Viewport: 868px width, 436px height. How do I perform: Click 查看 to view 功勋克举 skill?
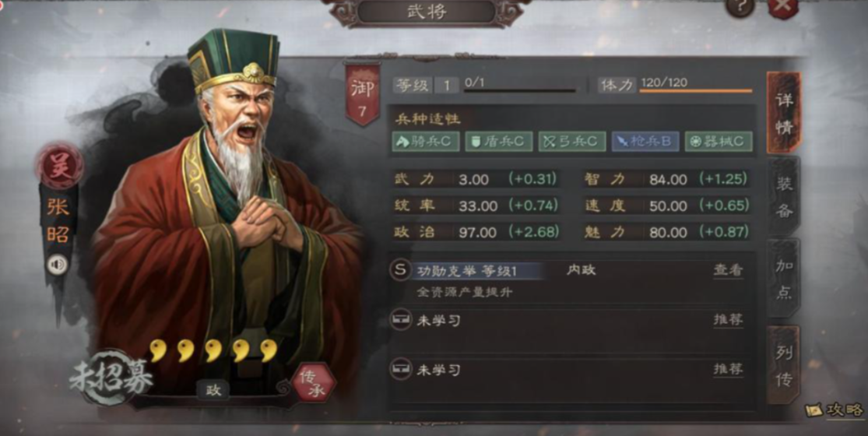pyautogui.click(x=727, y=270)
